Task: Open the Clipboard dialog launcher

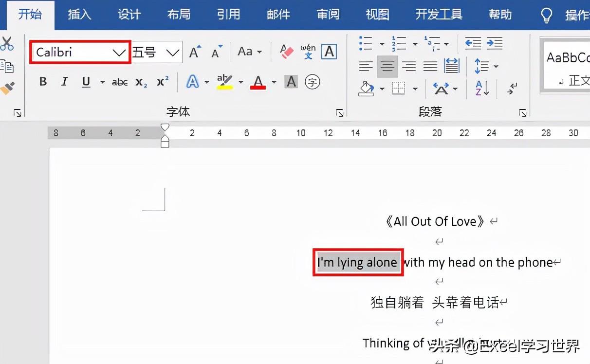Action: tap(18, 113)
